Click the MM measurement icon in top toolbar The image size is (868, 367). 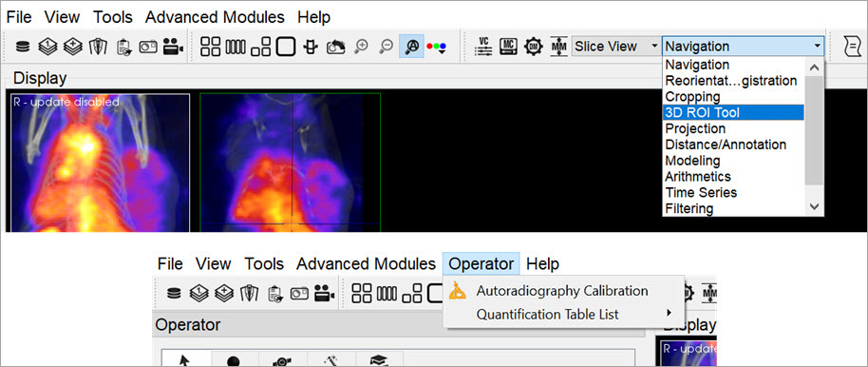coord(559,47)
